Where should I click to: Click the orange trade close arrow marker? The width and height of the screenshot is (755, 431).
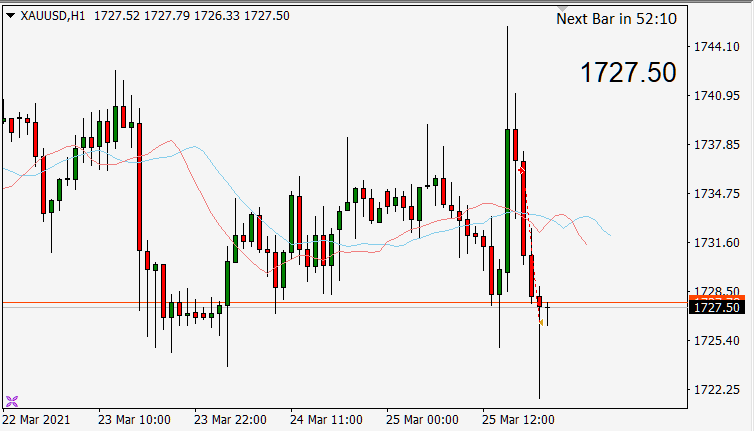point(541,322)
